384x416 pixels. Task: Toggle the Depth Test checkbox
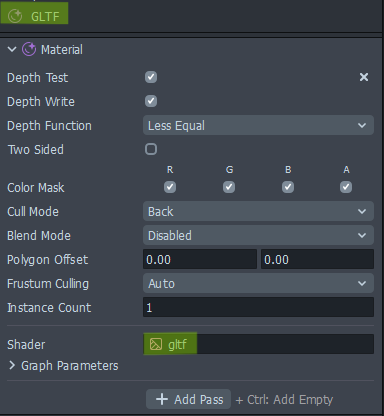(x=151, y=77)
